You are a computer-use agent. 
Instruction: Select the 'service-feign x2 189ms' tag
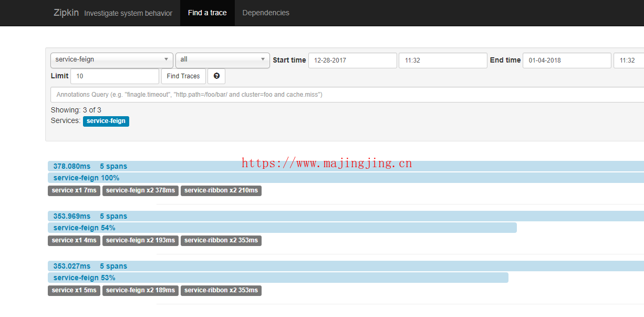(x=140, y=290)
